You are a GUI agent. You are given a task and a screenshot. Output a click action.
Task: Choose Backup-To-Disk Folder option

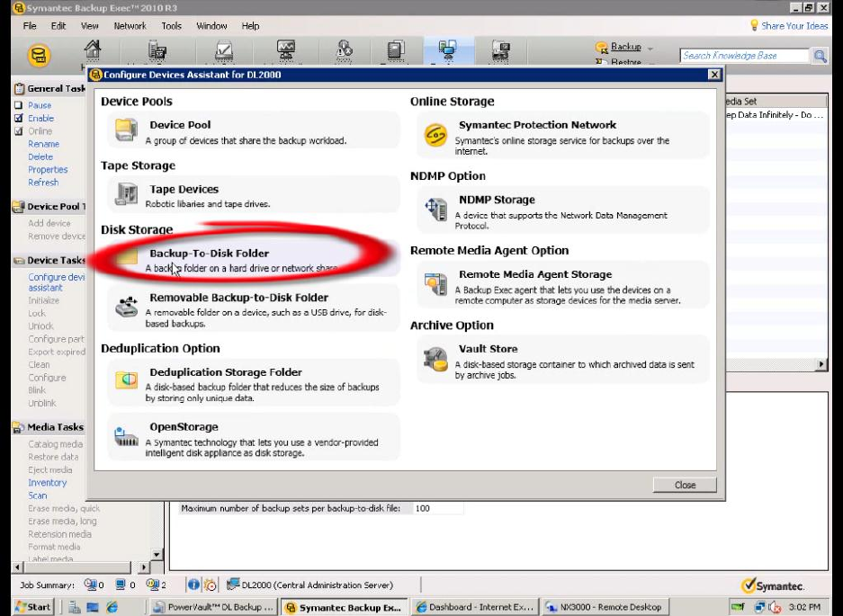[x=253, y=259]
